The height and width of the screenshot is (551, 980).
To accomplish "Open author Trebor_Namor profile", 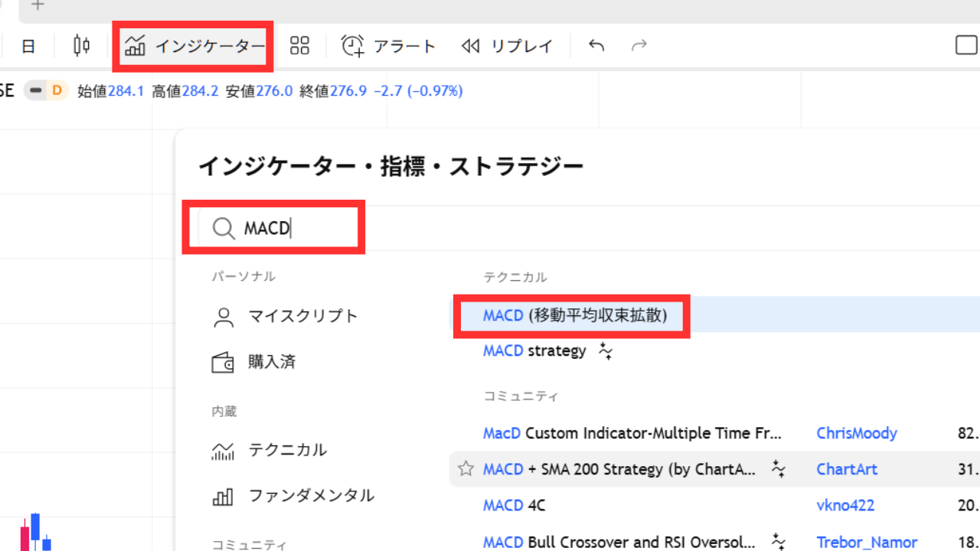I will click(x=867, y=542).
